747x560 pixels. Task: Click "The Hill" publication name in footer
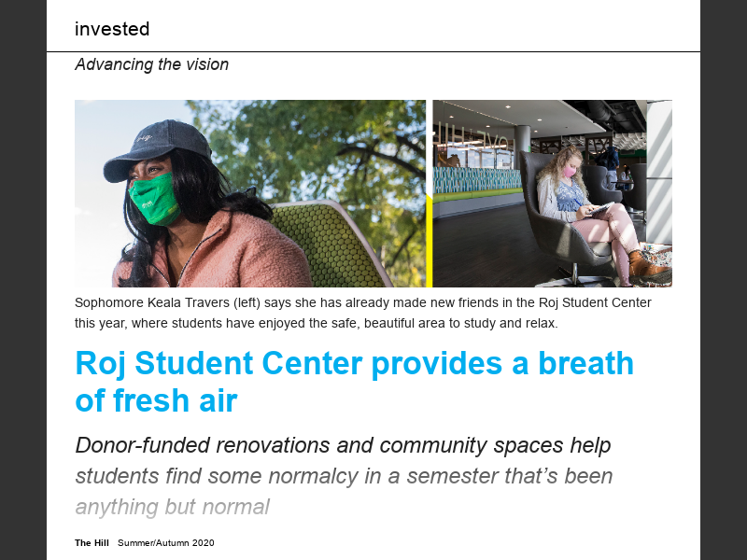pos(92,543)
